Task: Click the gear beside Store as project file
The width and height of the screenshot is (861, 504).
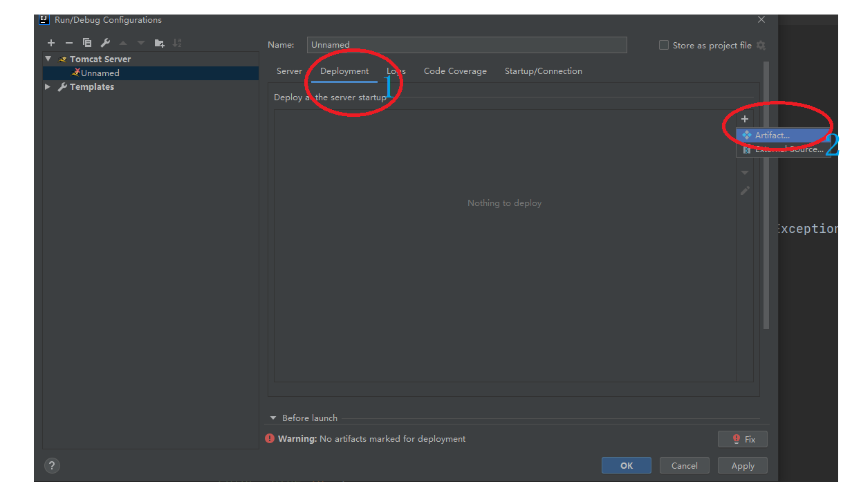Action: pyautogui.click(x=761, y=45)
